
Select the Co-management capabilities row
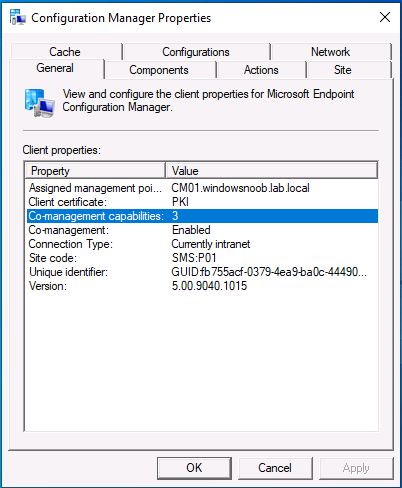point(202,216)
